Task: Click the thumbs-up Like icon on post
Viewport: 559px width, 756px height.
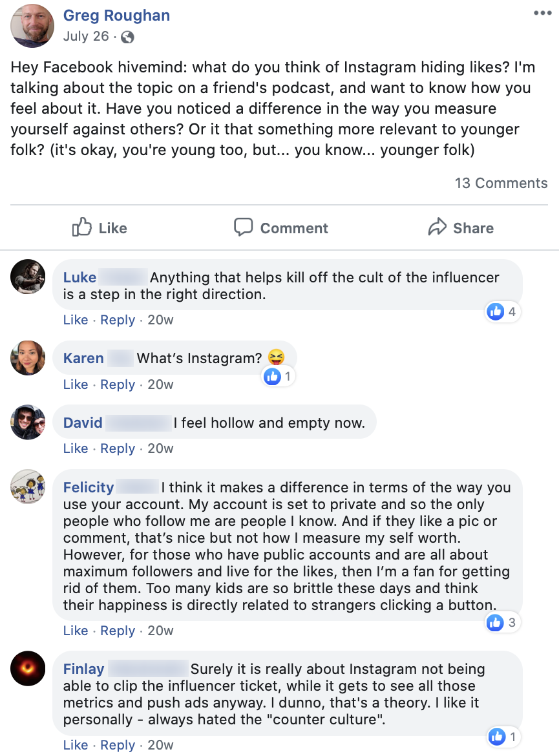Action: click(x=82, y=227)
